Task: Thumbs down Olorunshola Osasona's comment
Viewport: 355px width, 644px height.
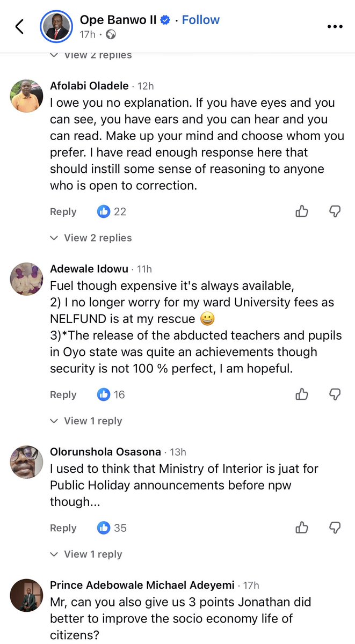Action: pyautogui.click(x=335, y=528)
